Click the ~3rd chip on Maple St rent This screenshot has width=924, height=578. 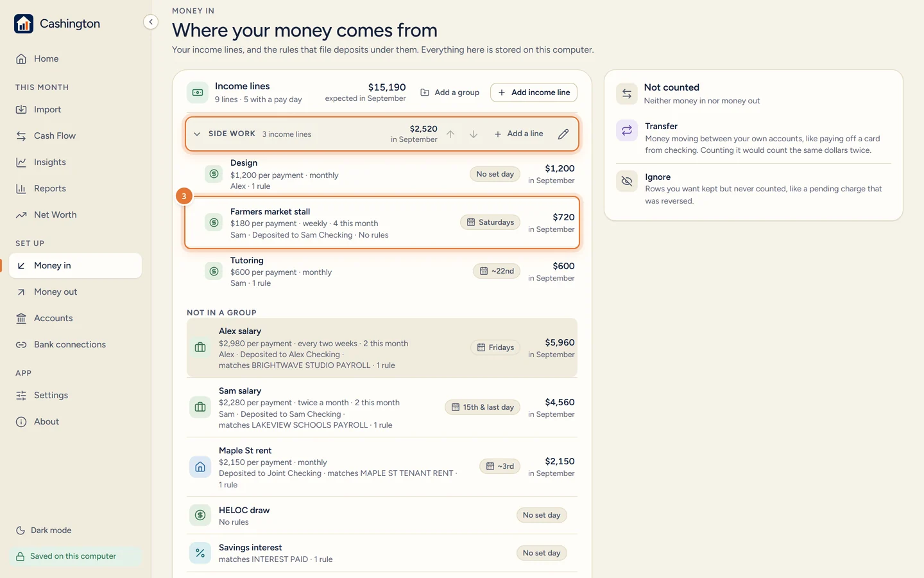tap(500, 466)
